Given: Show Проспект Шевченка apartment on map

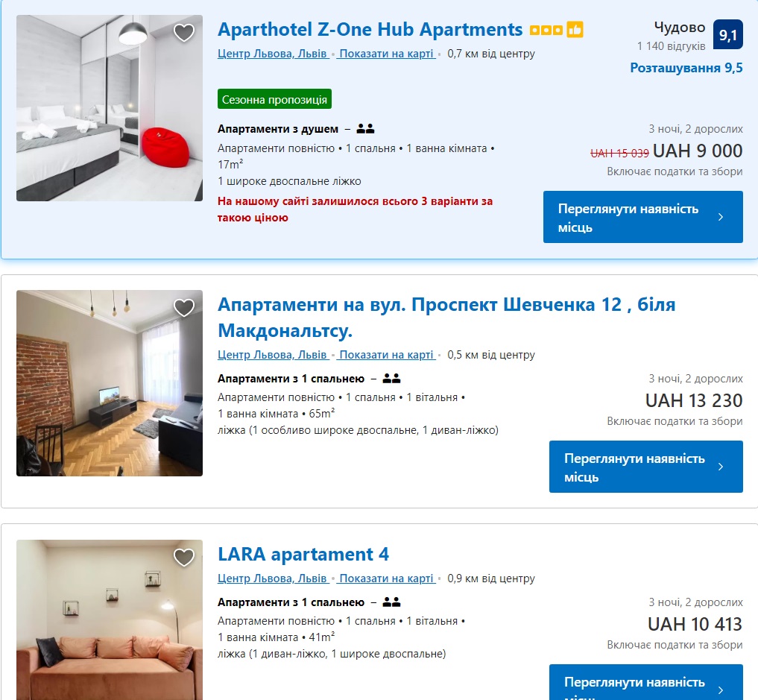Looking at the screenshot, I should tap(386, 355).
